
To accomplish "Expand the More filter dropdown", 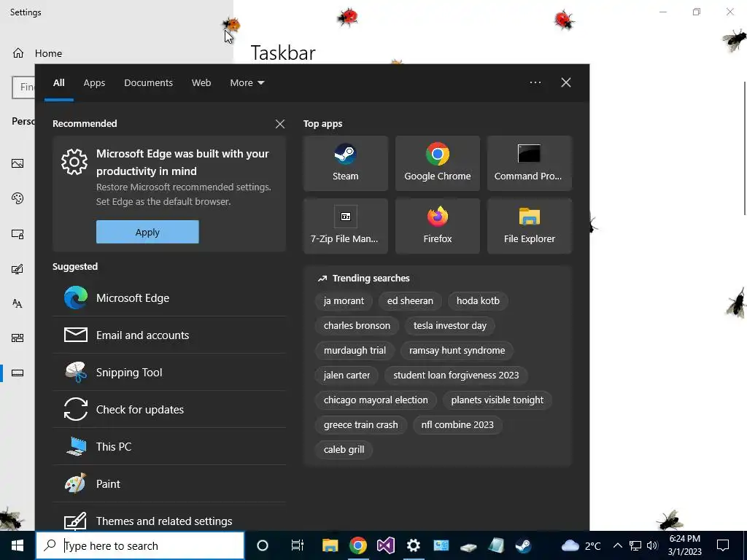I will click(x=247, y=82).
